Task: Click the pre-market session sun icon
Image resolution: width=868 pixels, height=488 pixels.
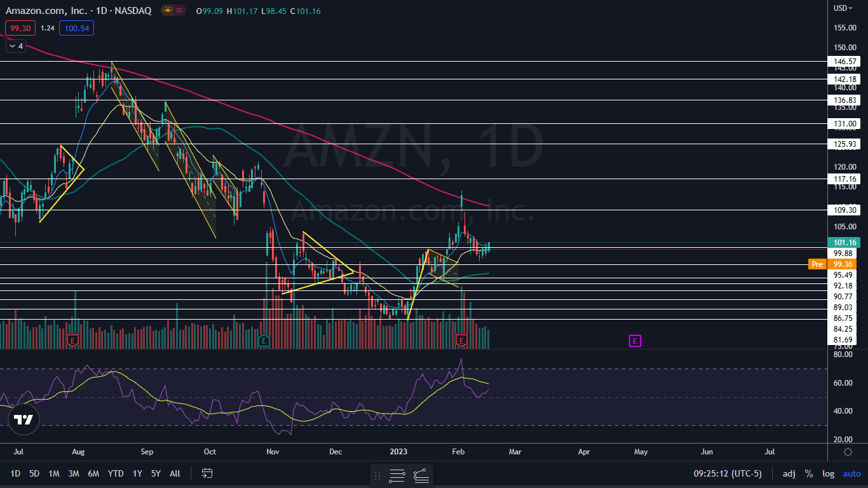Action: click(x=167, y=10)
